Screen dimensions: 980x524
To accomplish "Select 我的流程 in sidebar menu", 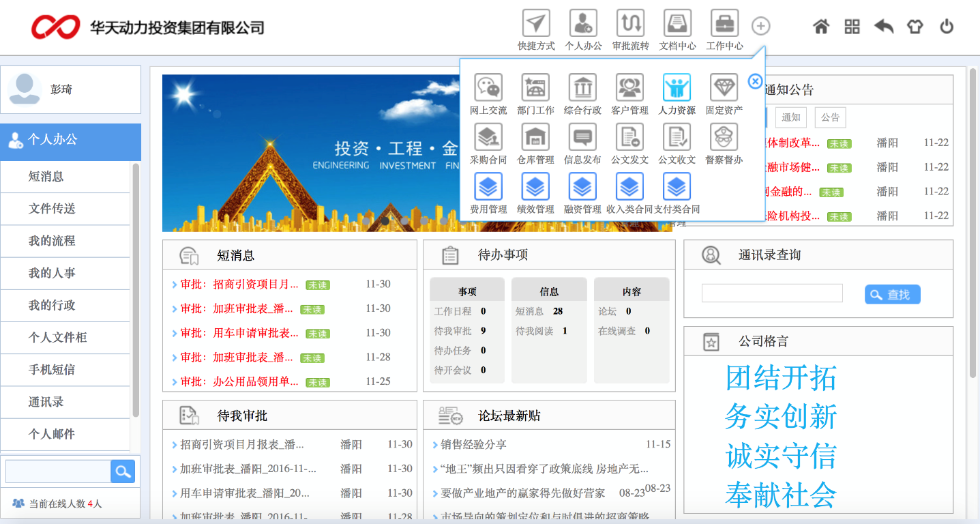I will point(52,241).
